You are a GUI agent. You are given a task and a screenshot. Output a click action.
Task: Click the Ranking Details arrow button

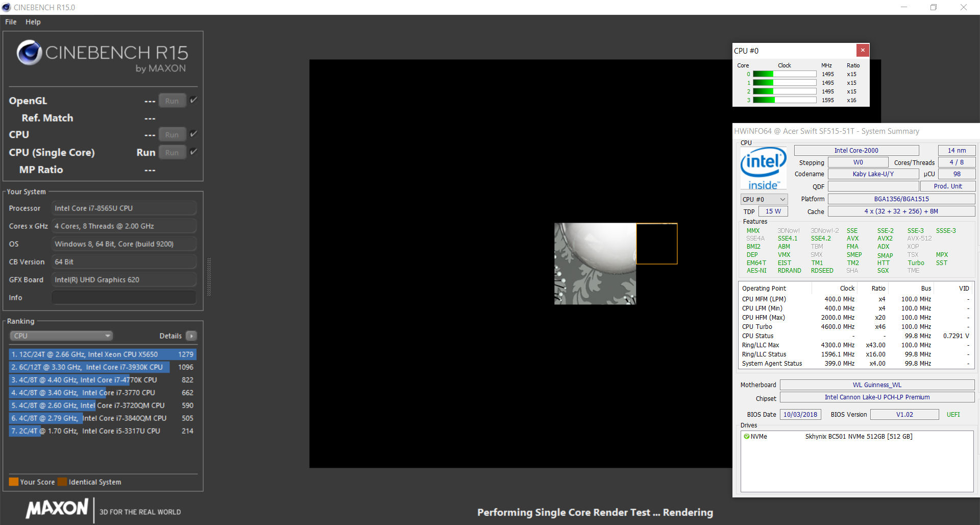[191, 336]
